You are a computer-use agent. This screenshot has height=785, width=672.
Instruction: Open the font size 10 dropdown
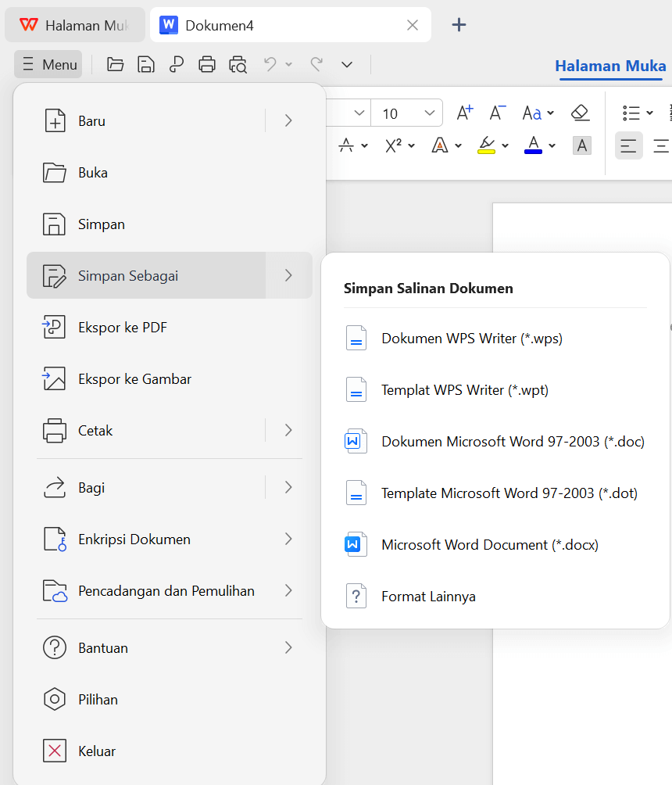pos(429,113)
